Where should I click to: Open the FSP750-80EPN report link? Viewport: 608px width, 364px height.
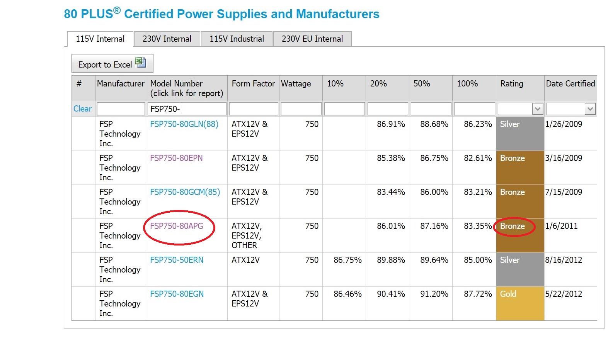click(x=176, y=158)
